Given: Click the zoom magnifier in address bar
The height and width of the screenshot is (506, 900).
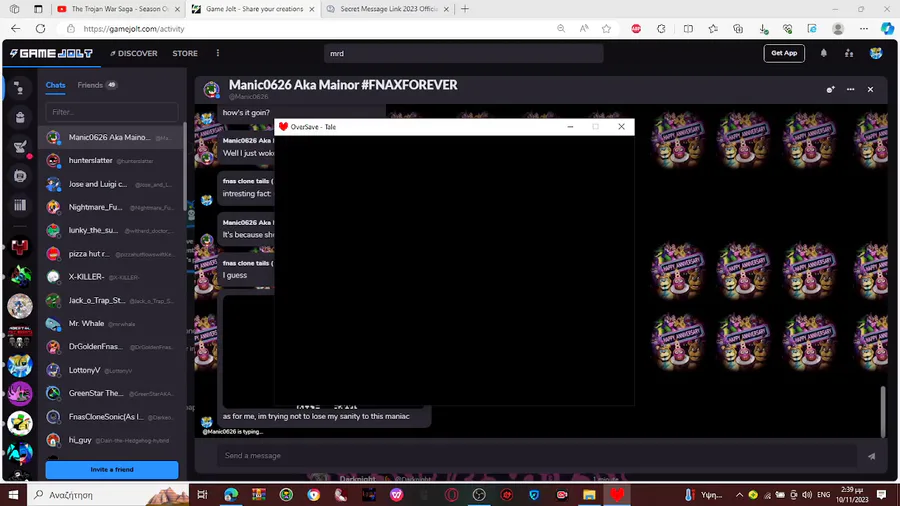Looking at the screenshot, I should (x=561, y=29).
